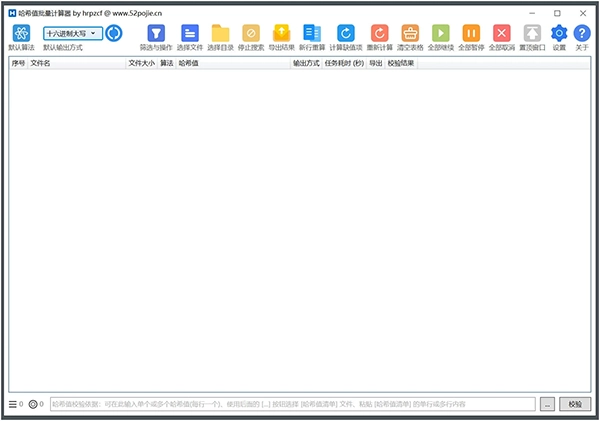Click the blue circular refresh icon beside output format
This screenshot has height=421, width=600.
[114, 34]
